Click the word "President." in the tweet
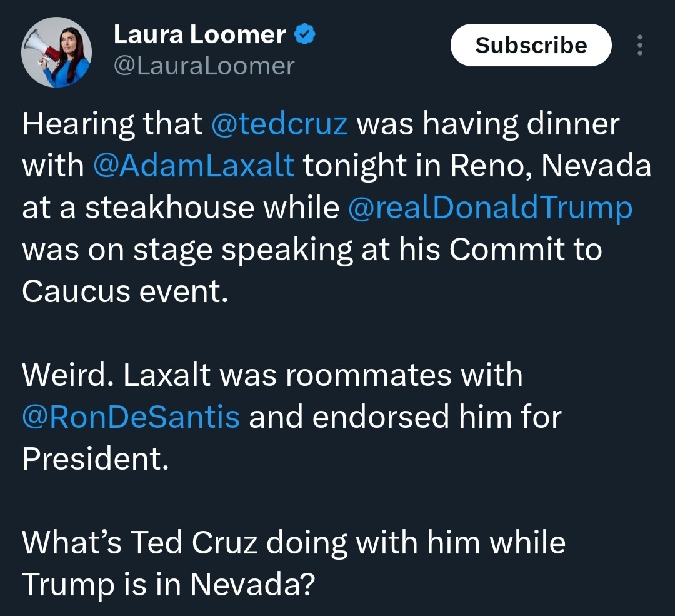The width and height of the screenshot is (675, 616). (96, 458)
